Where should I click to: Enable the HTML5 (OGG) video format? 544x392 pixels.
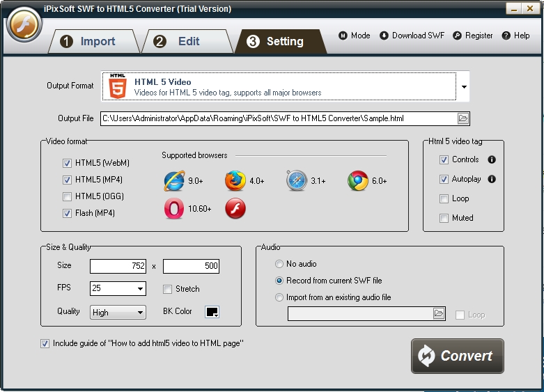coord(68,196)
